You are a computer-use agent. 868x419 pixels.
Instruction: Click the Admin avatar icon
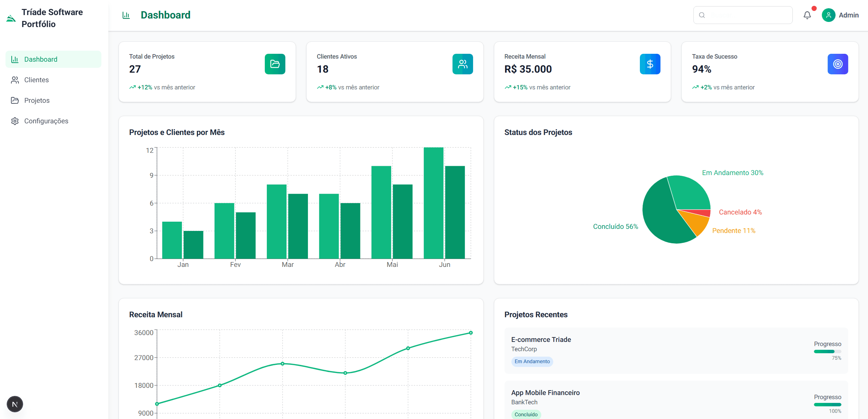pos(828,15)
